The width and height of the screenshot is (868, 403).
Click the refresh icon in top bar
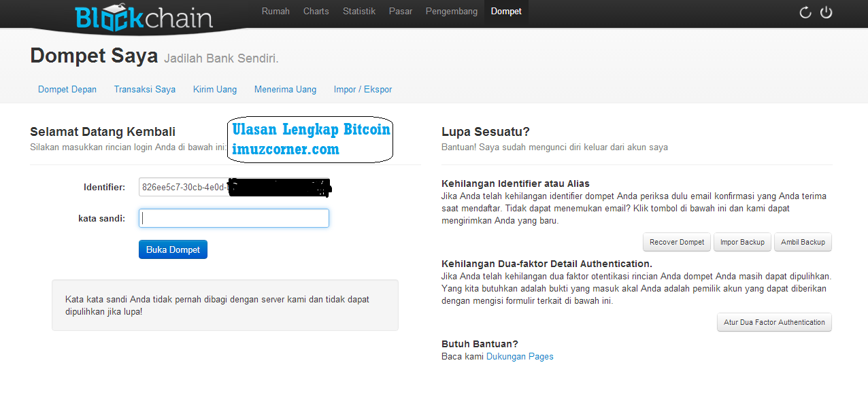coord(805,12)
